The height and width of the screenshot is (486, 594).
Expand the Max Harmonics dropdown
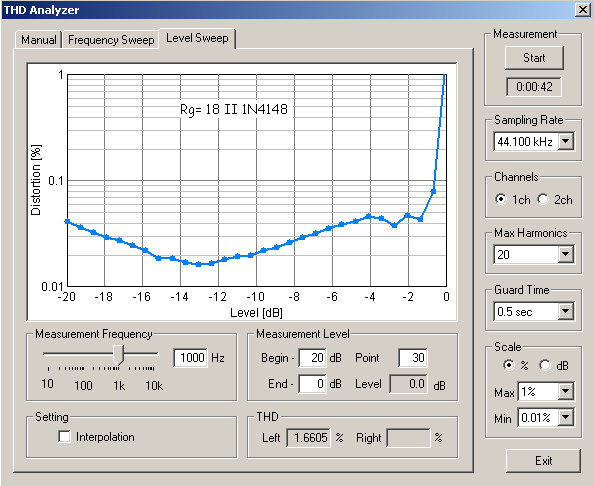566,254
